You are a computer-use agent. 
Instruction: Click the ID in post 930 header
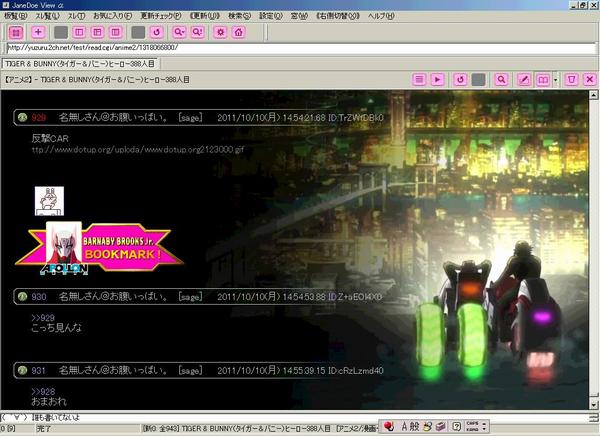(x=355, y=297)
